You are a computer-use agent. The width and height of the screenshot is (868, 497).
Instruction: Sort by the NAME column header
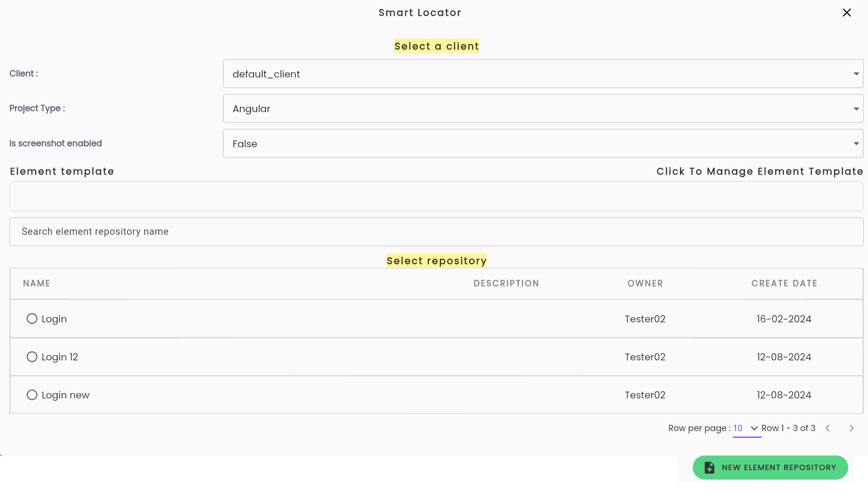pyautogui.click(x=37, y=283)
